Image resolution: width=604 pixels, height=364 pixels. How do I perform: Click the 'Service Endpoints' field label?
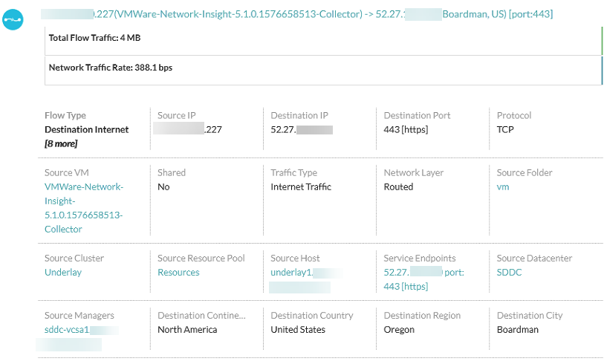(x=420, y=258)
